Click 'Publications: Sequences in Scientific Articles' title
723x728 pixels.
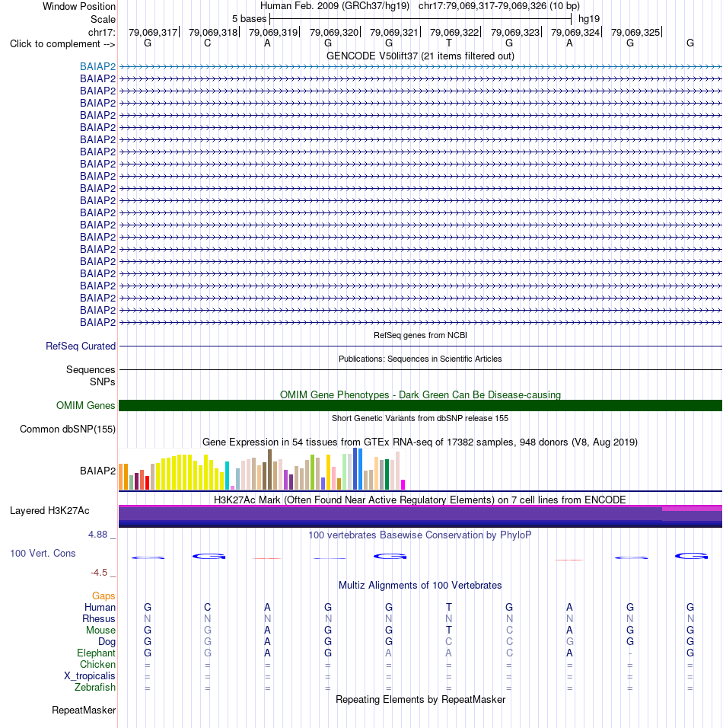420,359
